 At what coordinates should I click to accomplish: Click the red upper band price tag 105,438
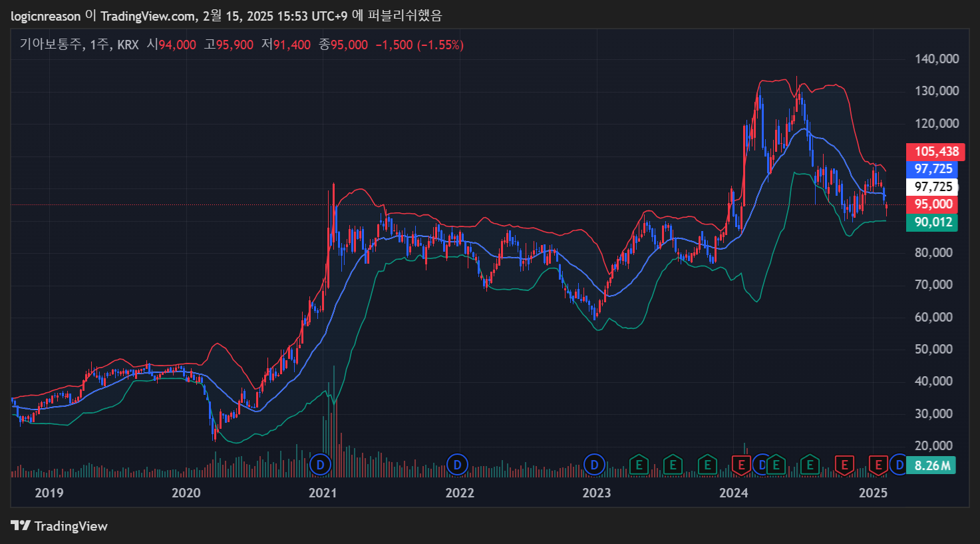[935, 152]
